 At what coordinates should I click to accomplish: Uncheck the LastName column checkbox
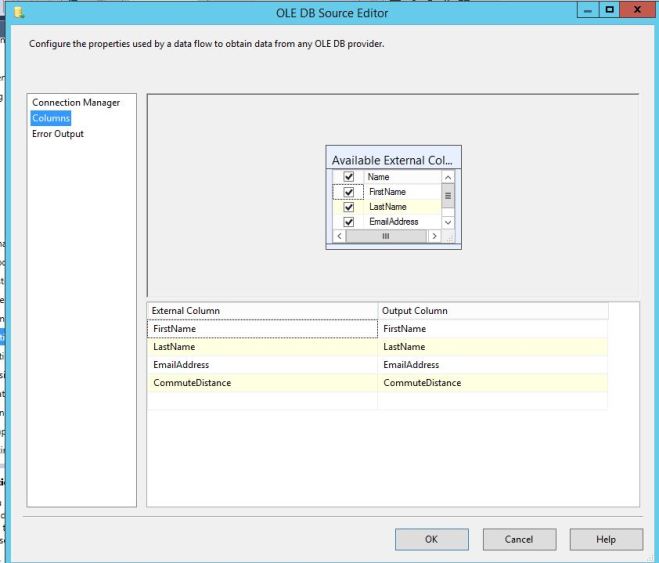[349, 207]
